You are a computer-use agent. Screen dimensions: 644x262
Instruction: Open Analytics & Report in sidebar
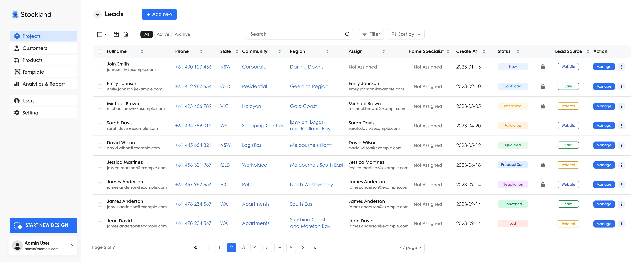(x=44, y=84)
